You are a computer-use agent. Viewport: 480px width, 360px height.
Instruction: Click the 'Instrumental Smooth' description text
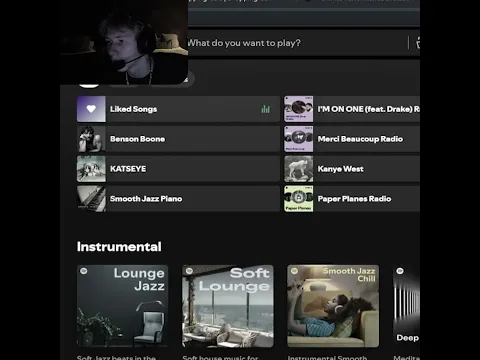coord(327,357)
